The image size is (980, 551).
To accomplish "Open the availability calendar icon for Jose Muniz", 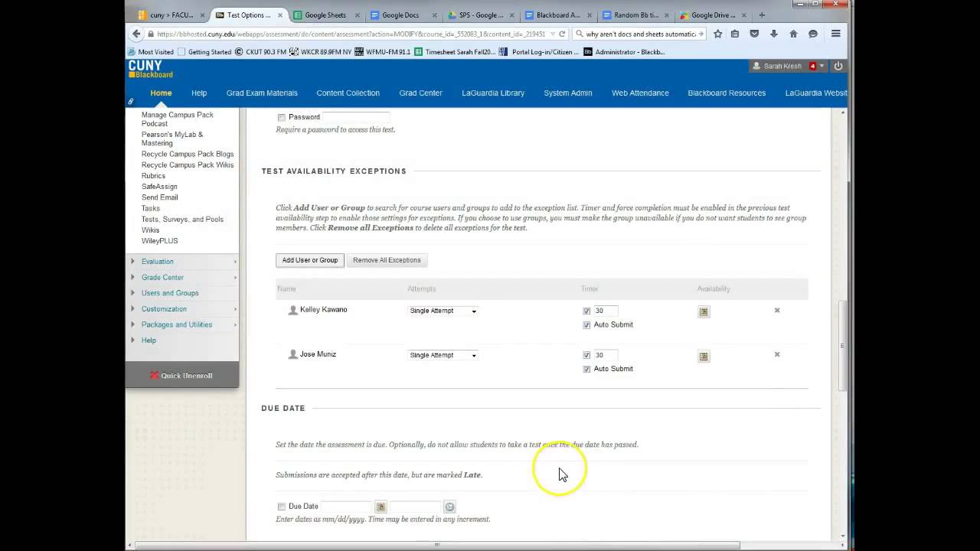I will click(704, 356).
